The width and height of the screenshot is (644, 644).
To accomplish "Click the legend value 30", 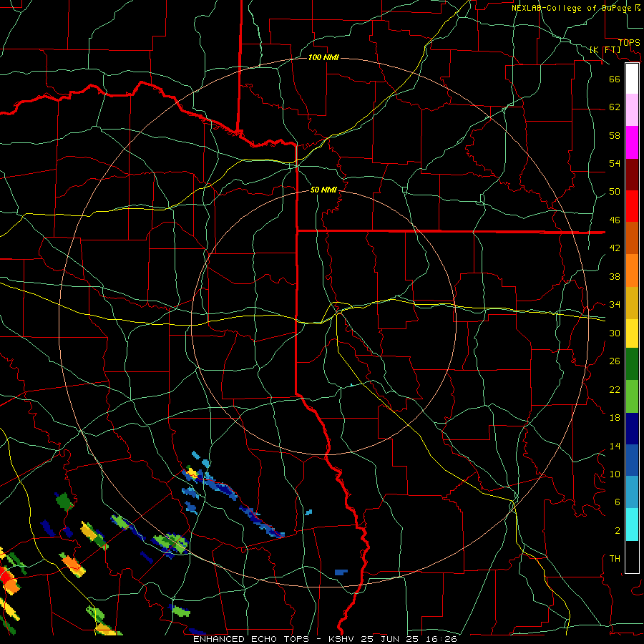I will [615, 333].
